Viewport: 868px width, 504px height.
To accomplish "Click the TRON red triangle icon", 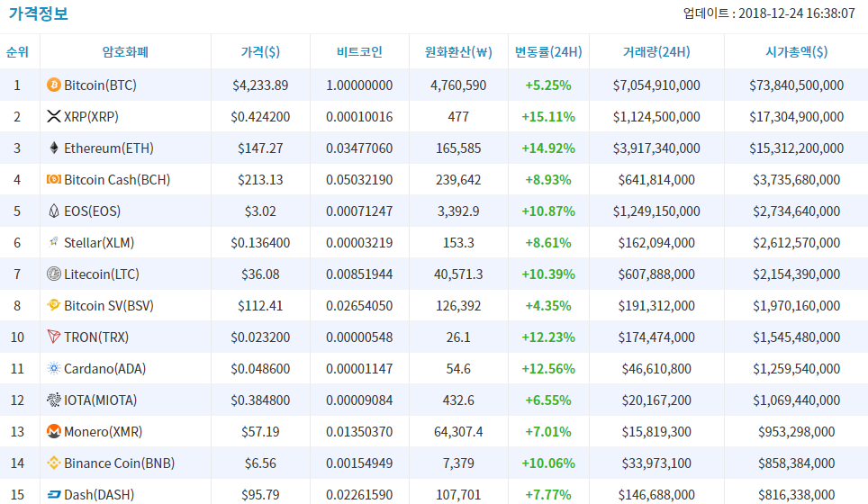I will [54, 337].
